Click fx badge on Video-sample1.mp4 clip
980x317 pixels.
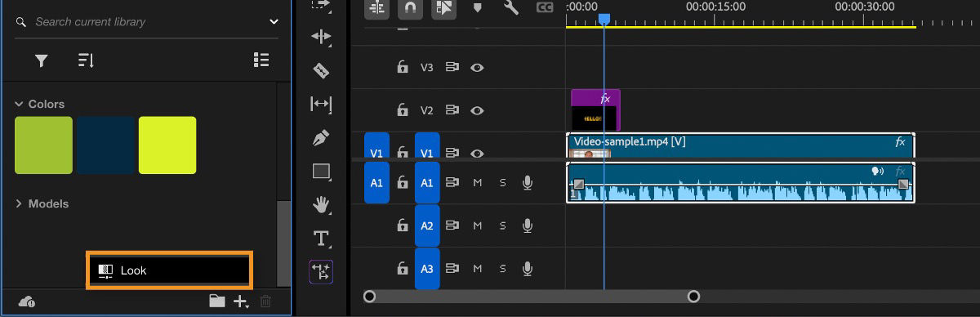tap(900, 141)
